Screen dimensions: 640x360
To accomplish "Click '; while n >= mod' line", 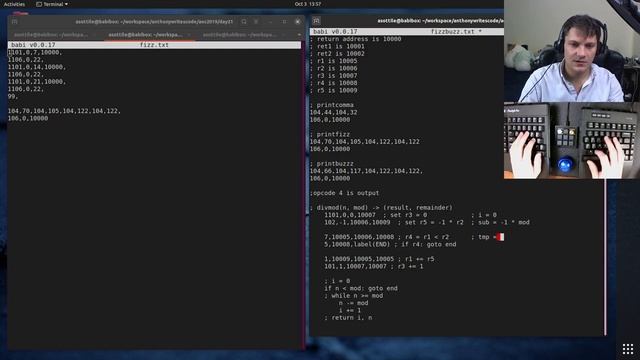I will (x=353, y=296).
